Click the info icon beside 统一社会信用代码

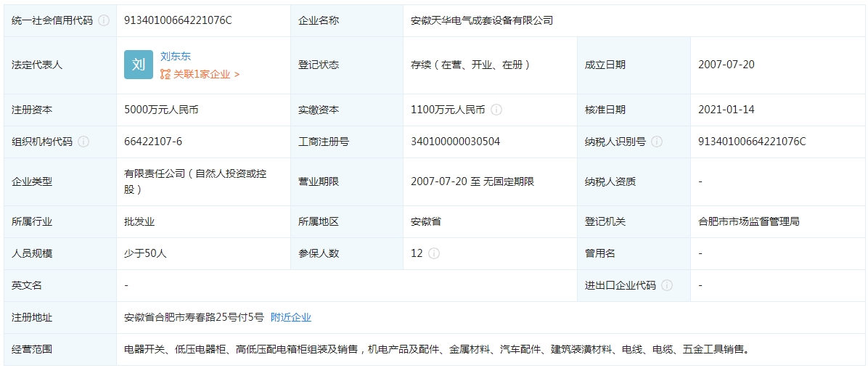point(104,20)
